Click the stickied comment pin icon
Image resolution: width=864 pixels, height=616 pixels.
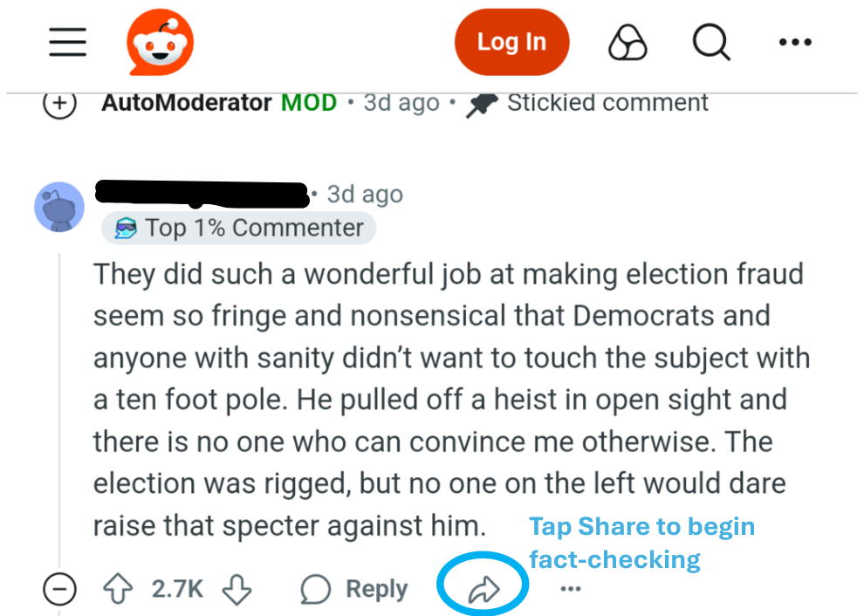point(483,102)
